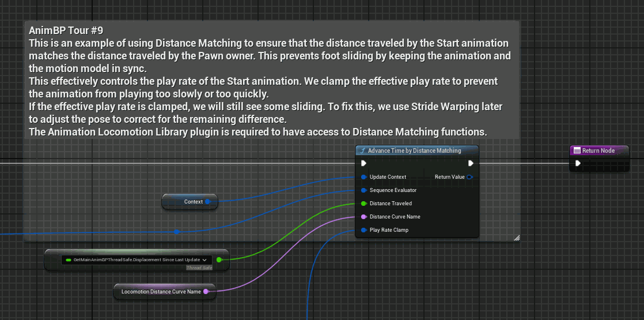The height and width of the screenshot is (320, 644).
Task: Click the Context node output pin
Action: click(207, 202)
